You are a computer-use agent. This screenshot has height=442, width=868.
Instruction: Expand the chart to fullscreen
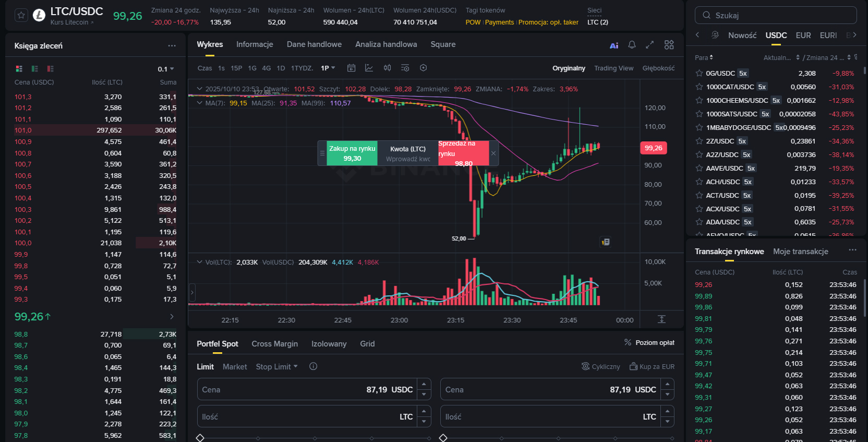pos(649,45)
